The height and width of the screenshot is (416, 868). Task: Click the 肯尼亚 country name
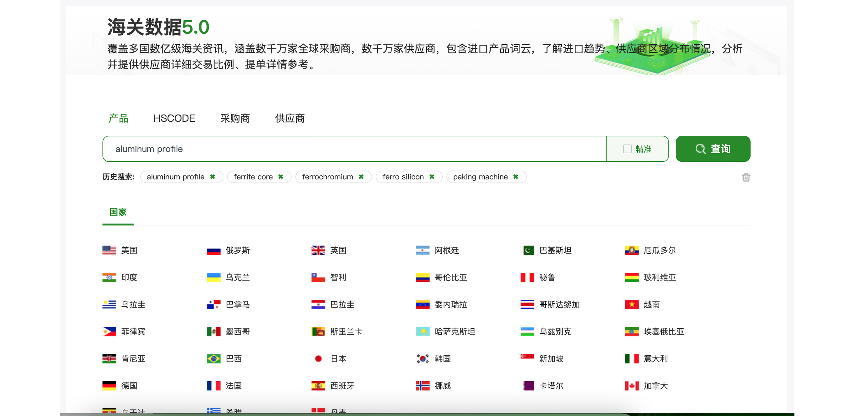click(x=133, y=358)
